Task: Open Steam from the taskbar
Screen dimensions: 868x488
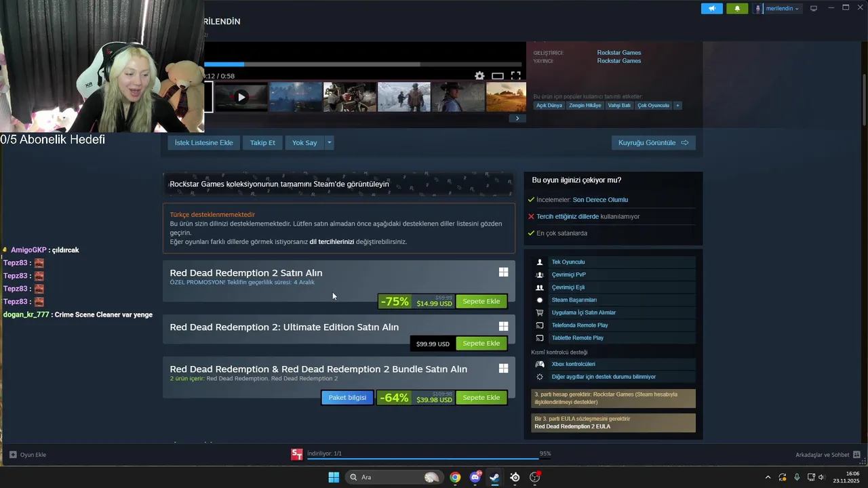Action: [495, 477]
